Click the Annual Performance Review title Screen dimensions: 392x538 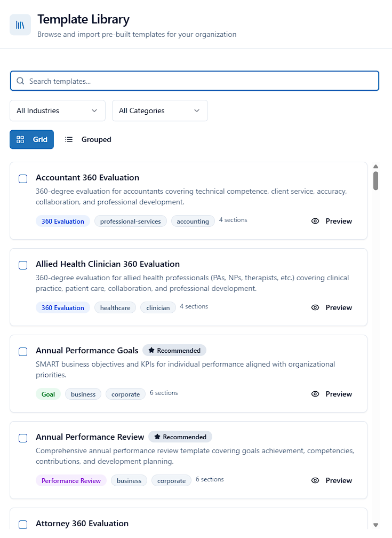[90, 437]
